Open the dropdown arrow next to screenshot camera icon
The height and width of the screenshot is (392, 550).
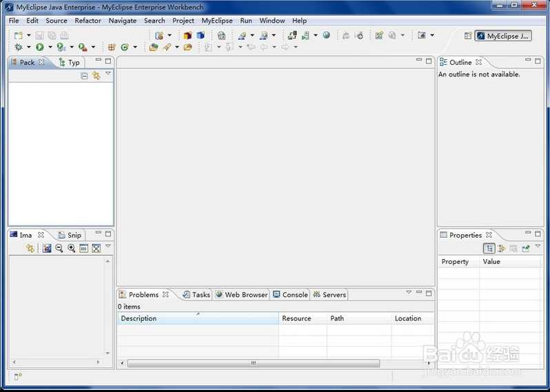point(432,35)
